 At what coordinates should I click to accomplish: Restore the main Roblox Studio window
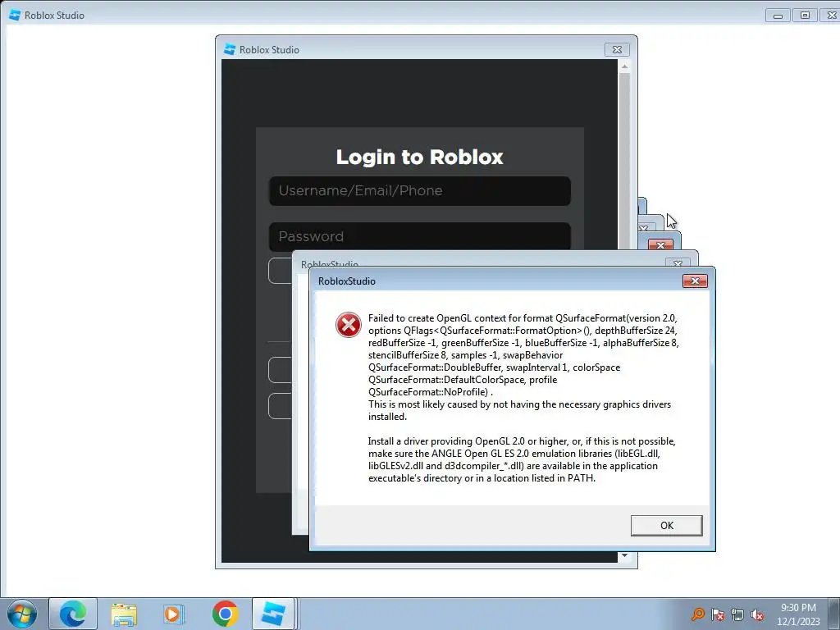click(x=805, y=16)
